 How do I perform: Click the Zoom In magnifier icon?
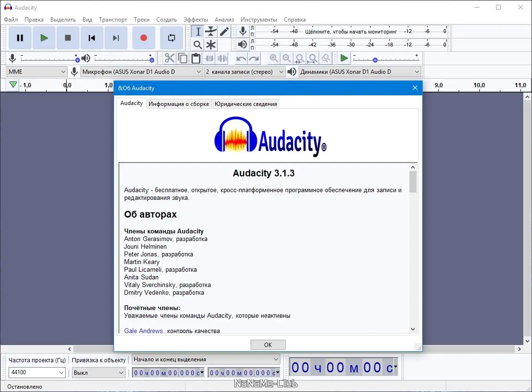[x=274, y=58]
